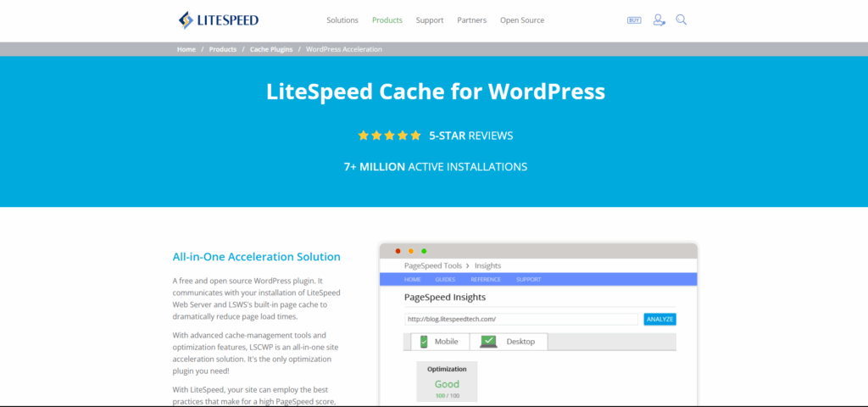The image size is (868, 407).
Task: Select the Desktop tab in screenshot
Action: pyautogui.click(x=509, y=342)
